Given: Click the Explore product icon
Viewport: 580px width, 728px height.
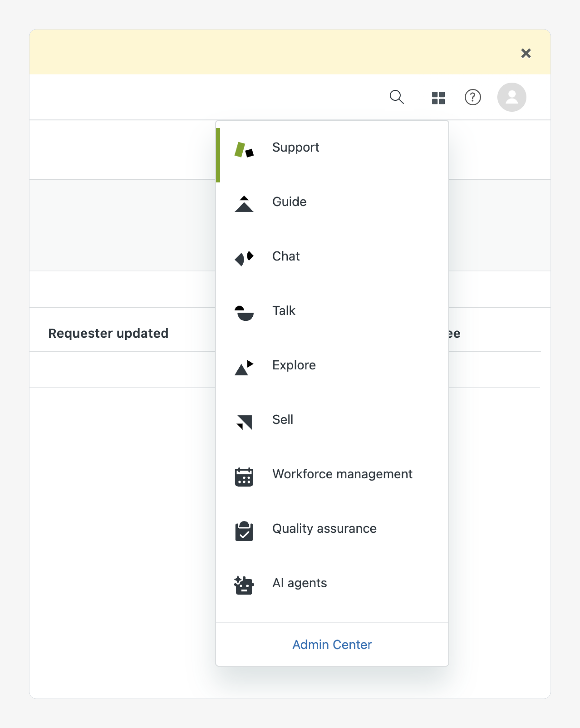Looking at the screenshot, I should [x=244, y=367].
